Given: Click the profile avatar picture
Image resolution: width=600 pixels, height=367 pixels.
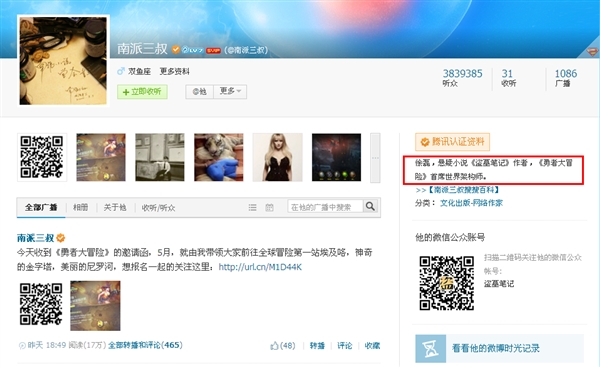Looking at the screenshot, I should [63, 60].
